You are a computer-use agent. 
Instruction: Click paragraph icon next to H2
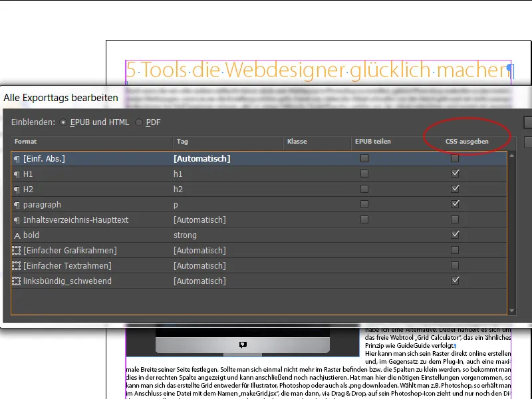(x=17, y=190)
